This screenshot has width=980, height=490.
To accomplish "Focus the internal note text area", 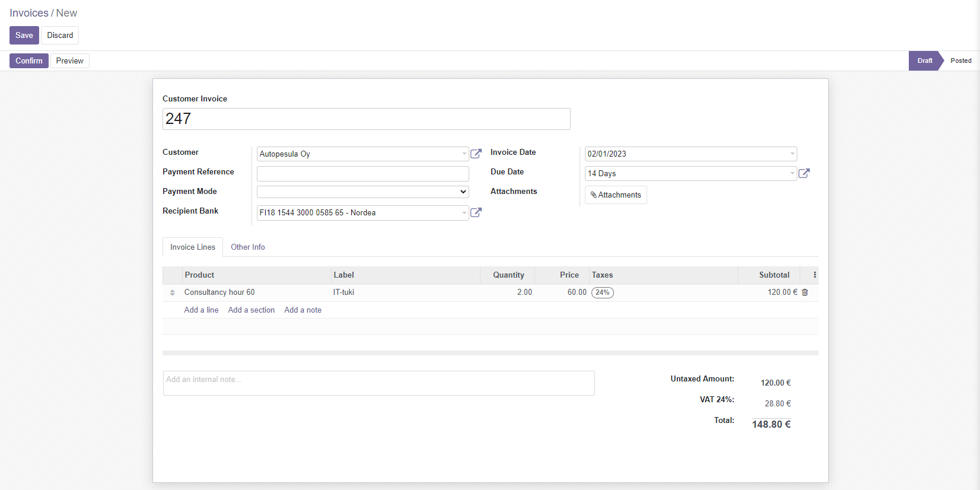I will pyautogui.click(x=379, y=383).
